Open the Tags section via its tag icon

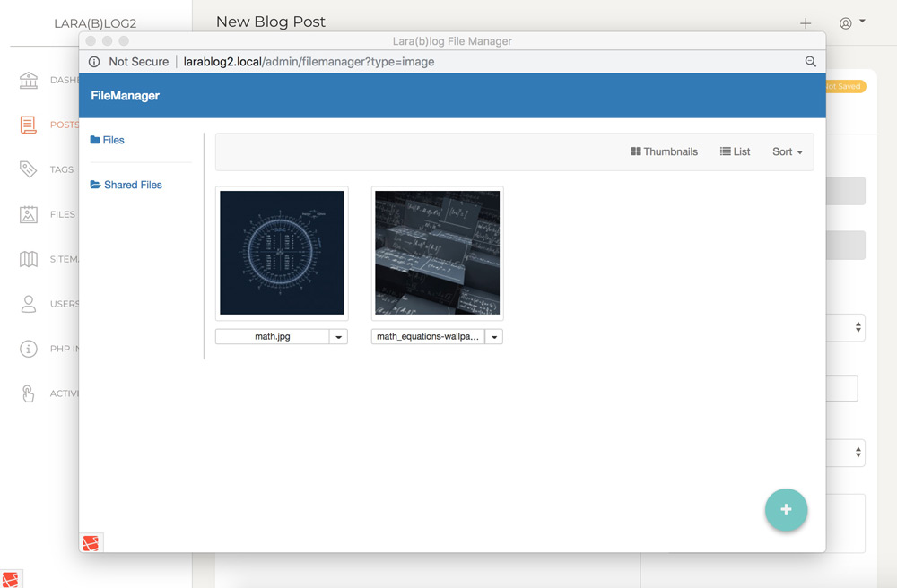[28, 169]
